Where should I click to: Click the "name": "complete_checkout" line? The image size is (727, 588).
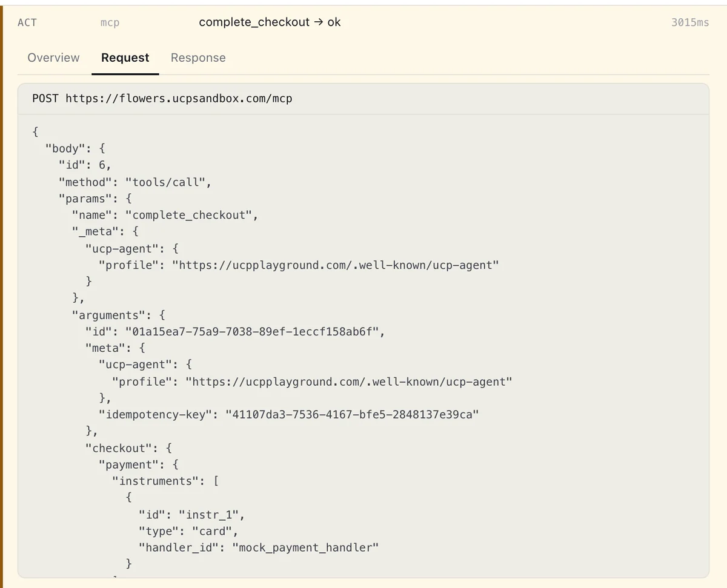165,215
